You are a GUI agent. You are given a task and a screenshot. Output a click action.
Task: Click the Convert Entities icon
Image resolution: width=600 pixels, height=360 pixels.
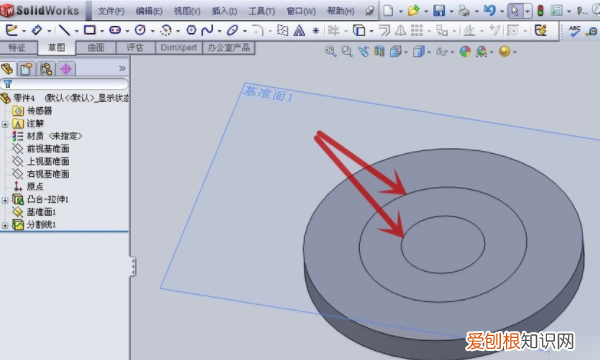359,30
